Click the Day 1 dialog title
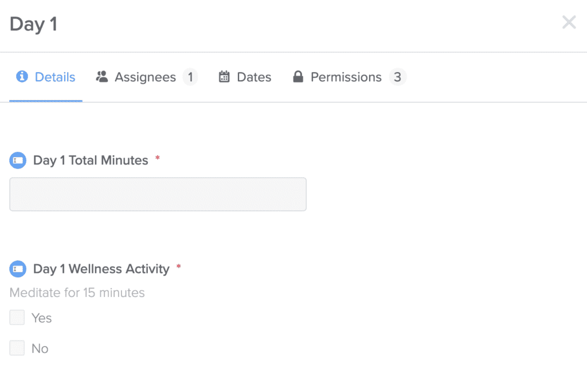Viewport: 587px width, 392px height. coord(33,24)
